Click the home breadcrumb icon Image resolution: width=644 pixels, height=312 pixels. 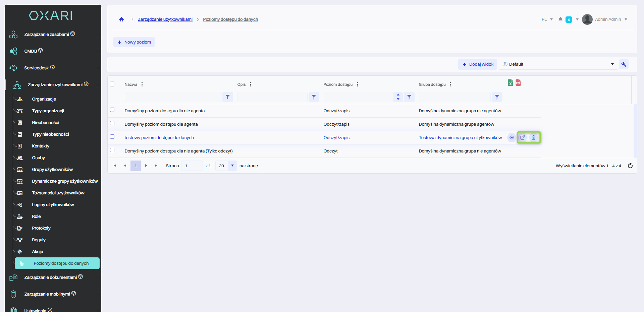(121, 19)
